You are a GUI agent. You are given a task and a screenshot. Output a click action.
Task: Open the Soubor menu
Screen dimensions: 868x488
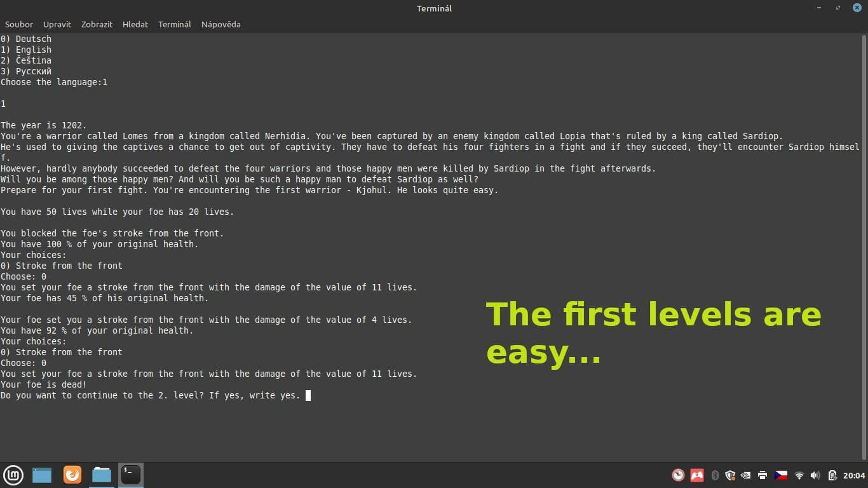coord(19,24)
